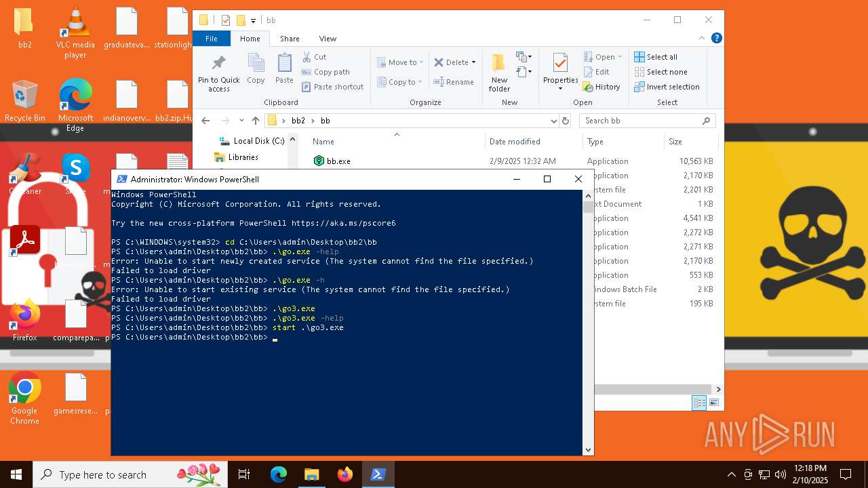This screenshot has height=488, width=868.
Task: Click Select all in ribbon
Action: [656, 57]
